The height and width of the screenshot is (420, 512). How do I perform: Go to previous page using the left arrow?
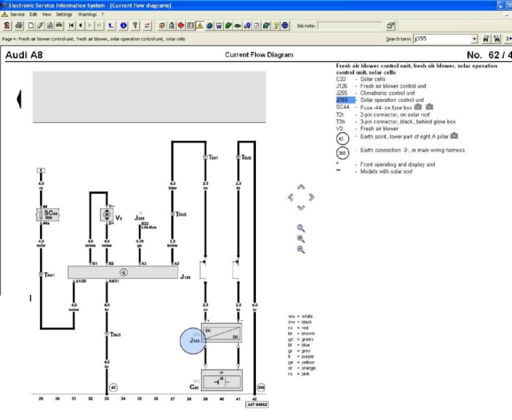[x=80, y=25]
